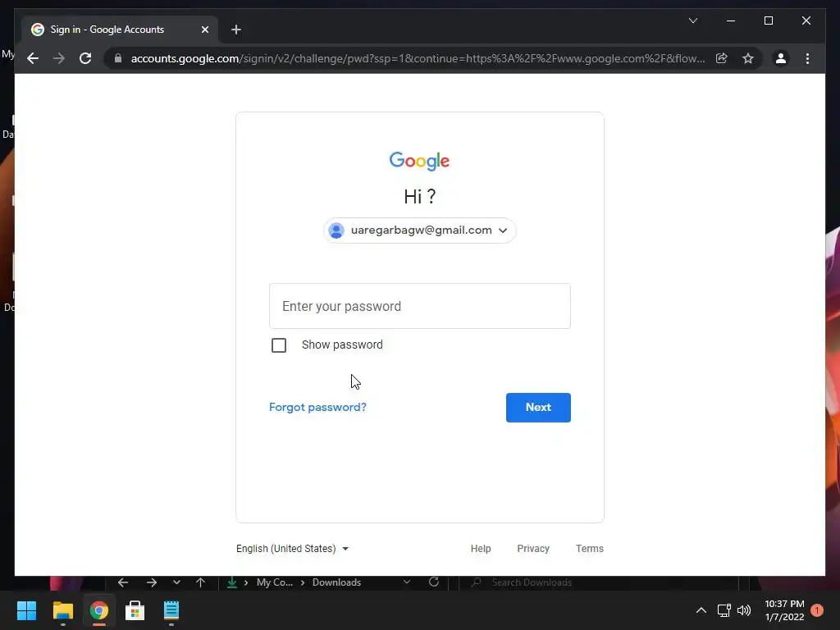Open a new tab with the plus button
840x630 pixels.
236,30
